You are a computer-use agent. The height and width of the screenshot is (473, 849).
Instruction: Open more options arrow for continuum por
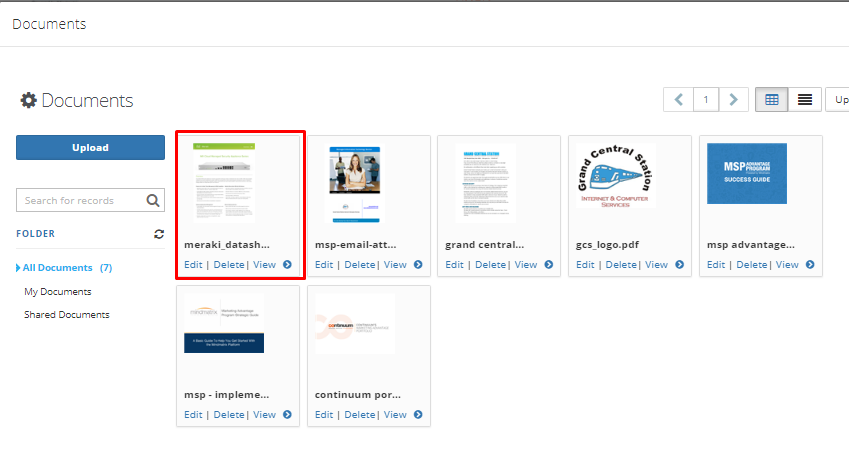tap(418, 415)
